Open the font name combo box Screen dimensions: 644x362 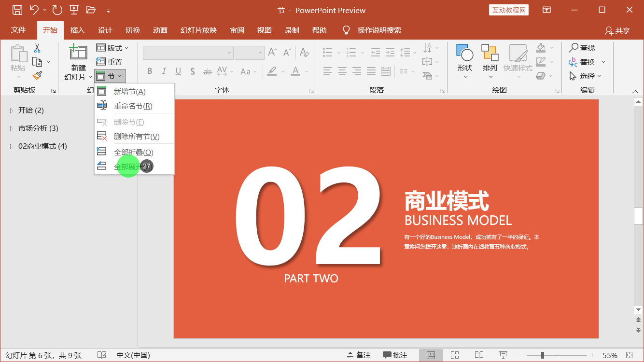click(x=188, y=53)
